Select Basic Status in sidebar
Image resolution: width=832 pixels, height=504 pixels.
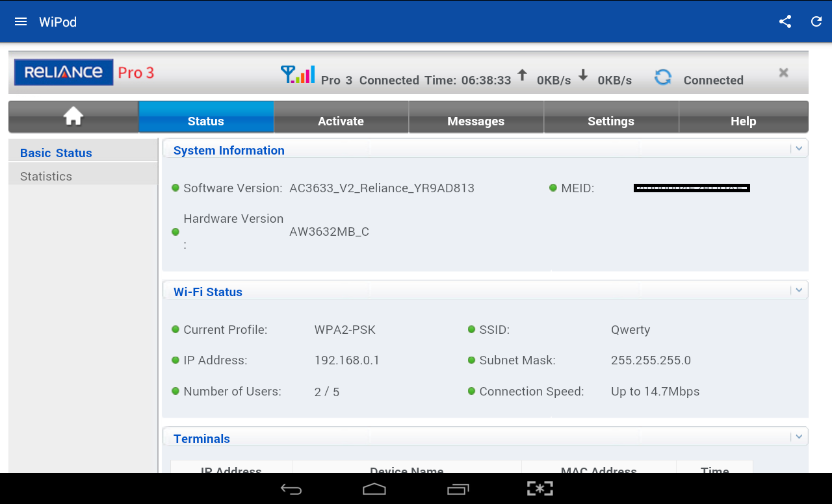(x=83, y=151)
